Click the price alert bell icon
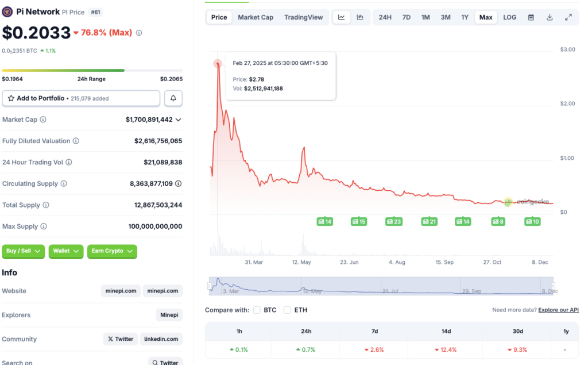Image resolution: width=588 pixels, height=365 pixels. [x=173, y=98]
